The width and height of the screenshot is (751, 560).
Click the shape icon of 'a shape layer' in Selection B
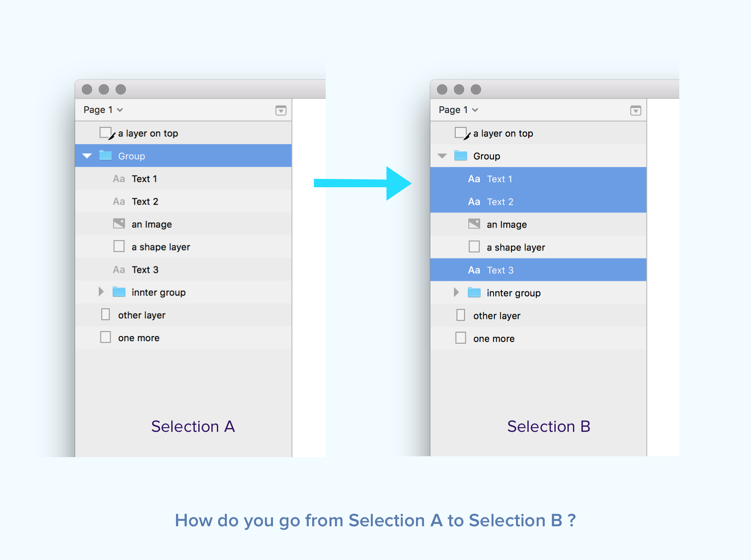[474, 247]
